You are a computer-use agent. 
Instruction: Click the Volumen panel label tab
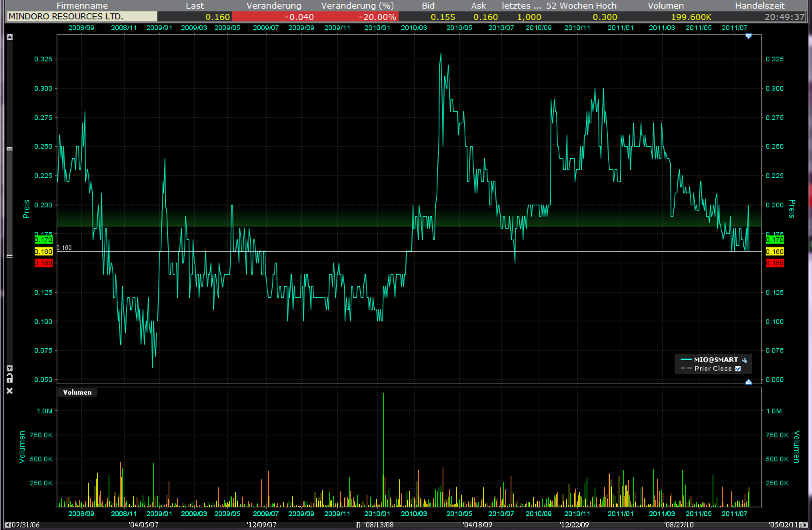point(77,393)
